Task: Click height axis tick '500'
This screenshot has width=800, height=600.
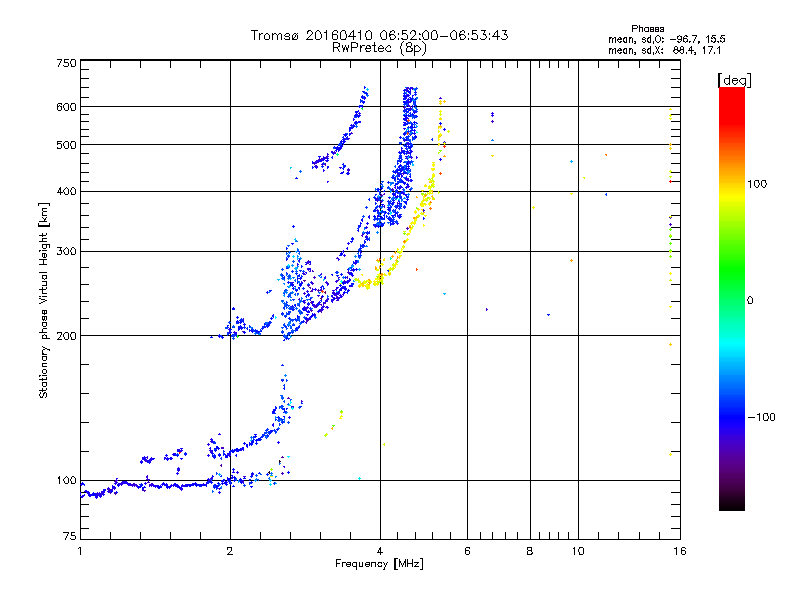Action: 67,145
